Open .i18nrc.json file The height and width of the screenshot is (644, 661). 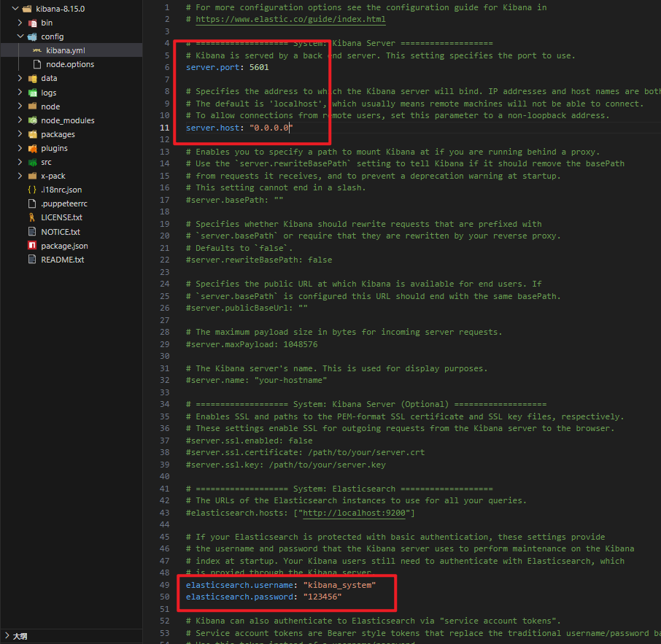tap(61, 190)
